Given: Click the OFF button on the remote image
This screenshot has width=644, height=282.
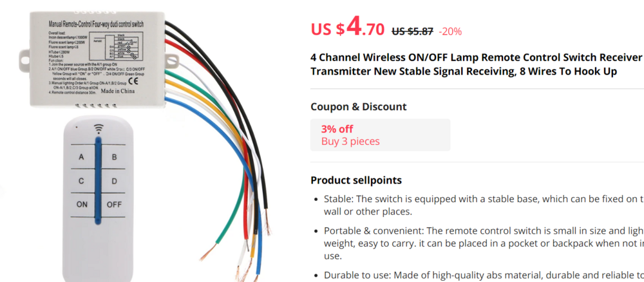Looking at the screenshot, I should 114,205.
